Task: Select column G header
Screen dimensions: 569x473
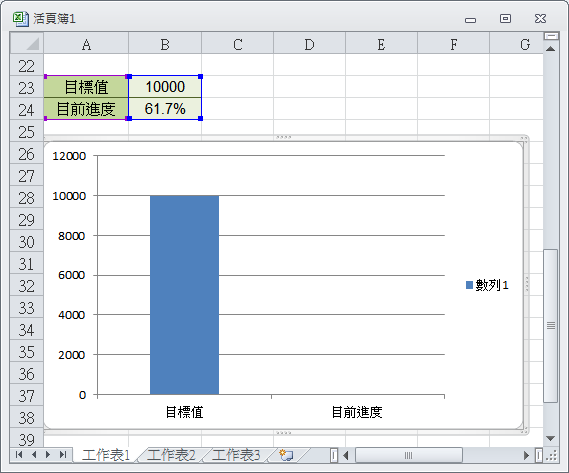Action: [516, 44]
